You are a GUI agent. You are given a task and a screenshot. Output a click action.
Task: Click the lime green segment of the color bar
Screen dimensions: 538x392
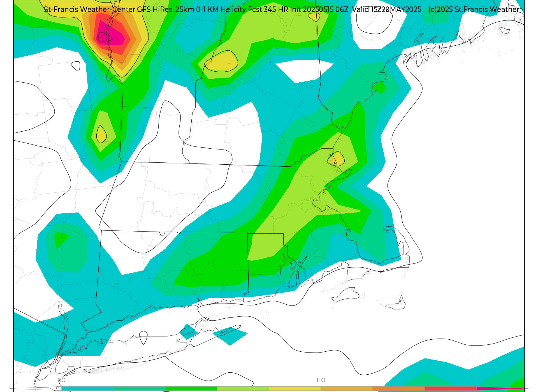243,389
